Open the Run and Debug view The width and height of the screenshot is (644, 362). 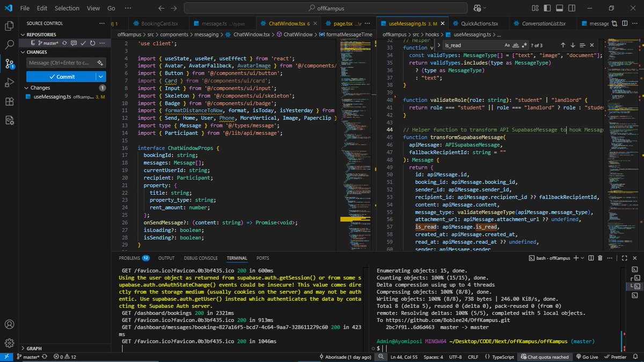coord(9,83)
